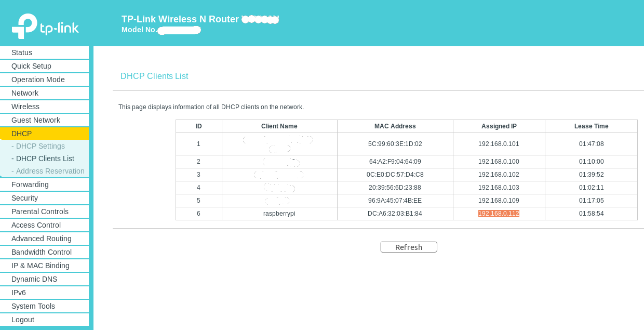Select the raspberrypi client name cell

pyautogui.click(x=279, y=214)
